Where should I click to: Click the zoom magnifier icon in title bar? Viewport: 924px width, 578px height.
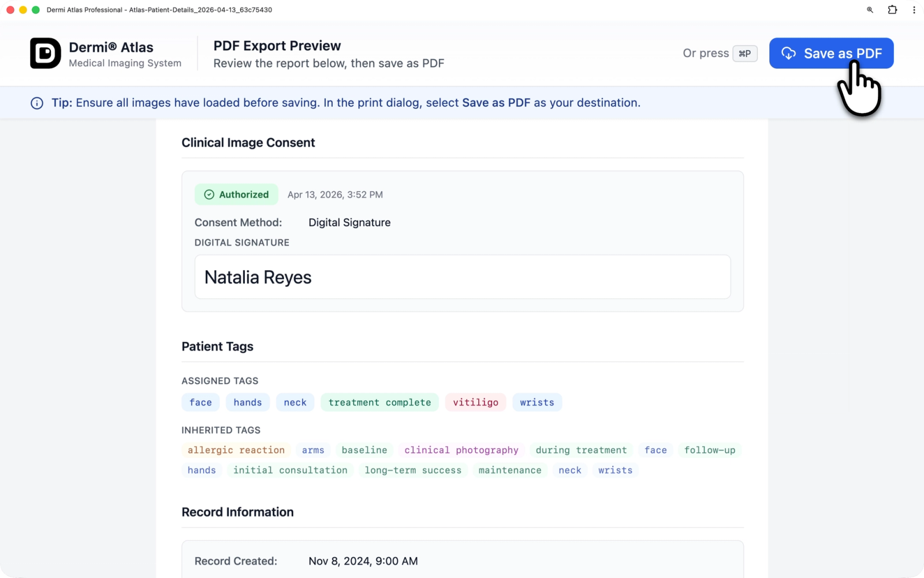click(870, 10)
